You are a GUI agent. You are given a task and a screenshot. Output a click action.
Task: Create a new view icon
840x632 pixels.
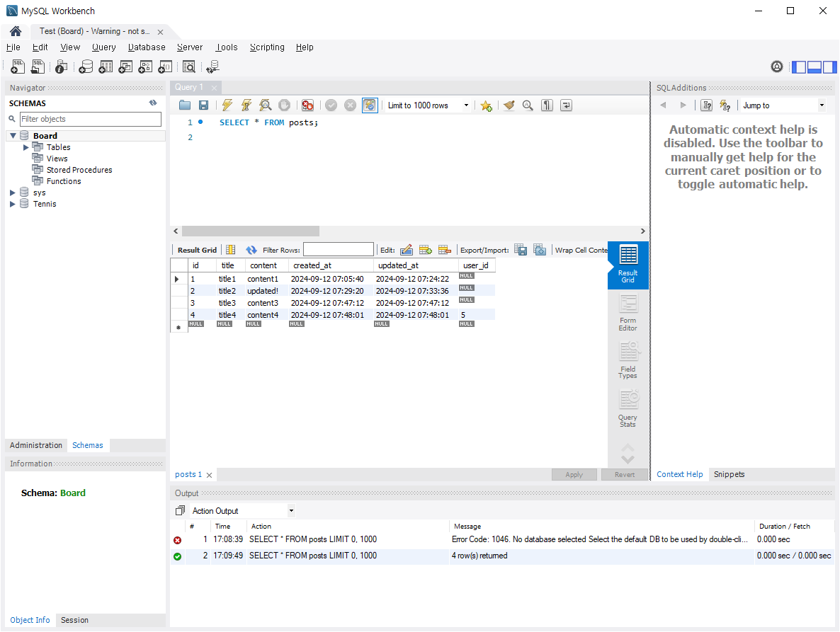pyautogui.click(x=125, y=67)
